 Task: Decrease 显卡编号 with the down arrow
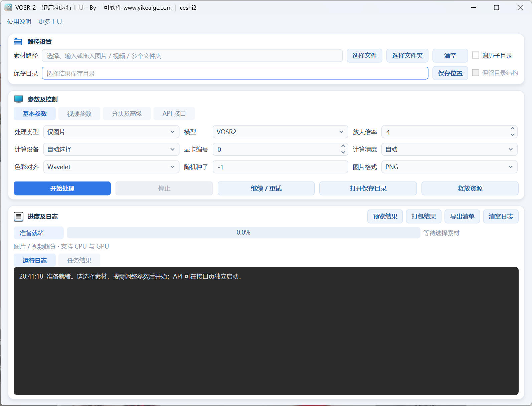(343, 152)
